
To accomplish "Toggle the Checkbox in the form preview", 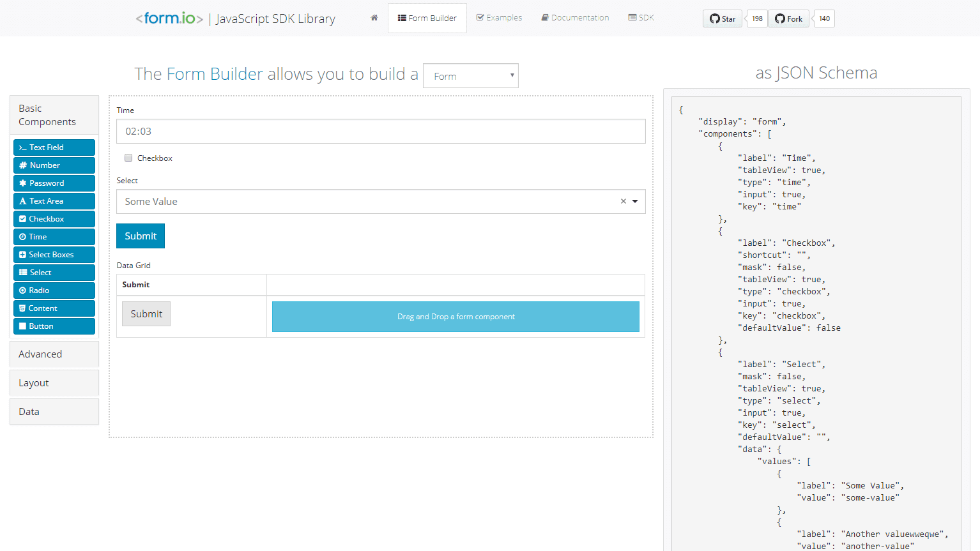I will tap(128, 158).
